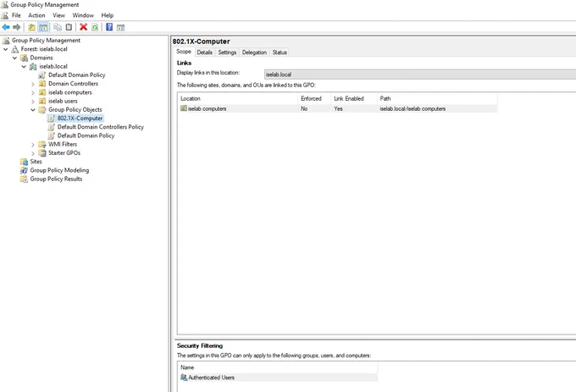Image resolution: width=576 pixels, height=392 pixels.
Task: Open the File menu
Action: (16, 15)
